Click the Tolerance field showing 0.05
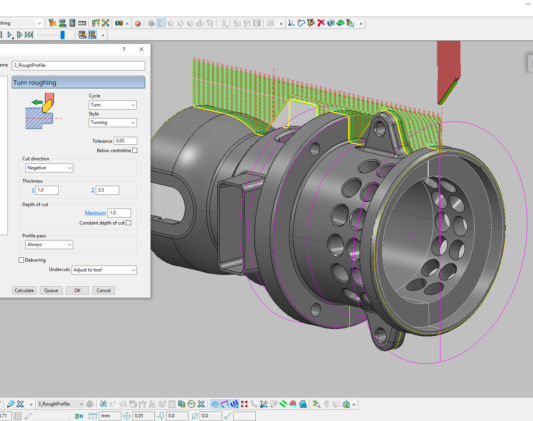This screenshot has height=421, width=533. point(126,141)
